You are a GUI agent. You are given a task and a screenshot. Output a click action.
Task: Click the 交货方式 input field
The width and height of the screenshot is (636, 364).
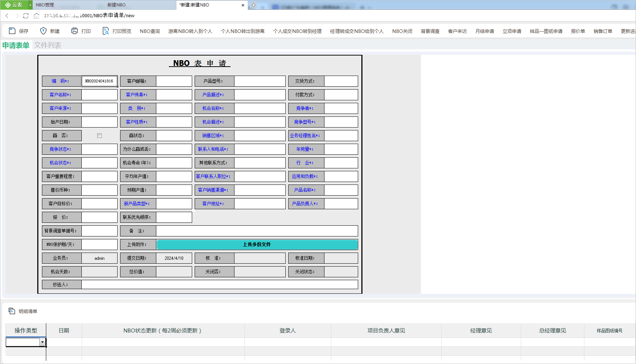[341, 81]
